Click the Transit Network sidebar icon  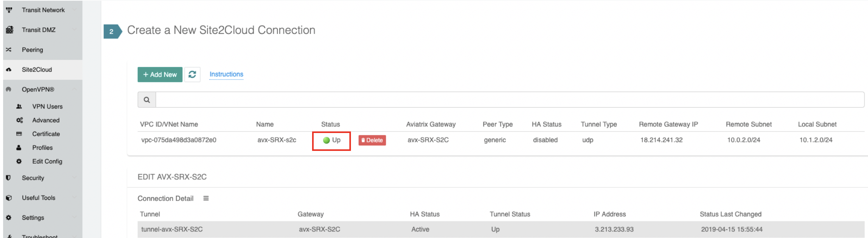pos(9,10)
